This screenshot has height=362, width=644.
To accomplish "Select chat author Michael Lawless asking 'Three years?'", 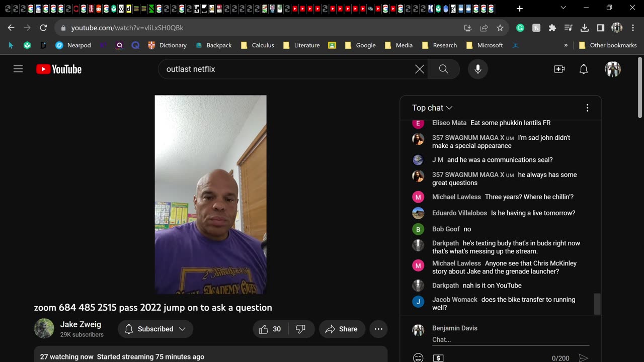I will (456, 197).
